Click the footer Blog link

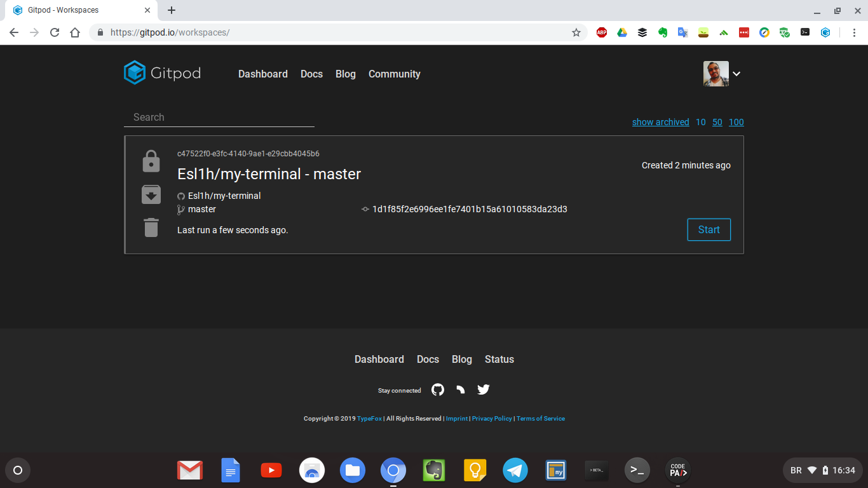pos(462,359)
